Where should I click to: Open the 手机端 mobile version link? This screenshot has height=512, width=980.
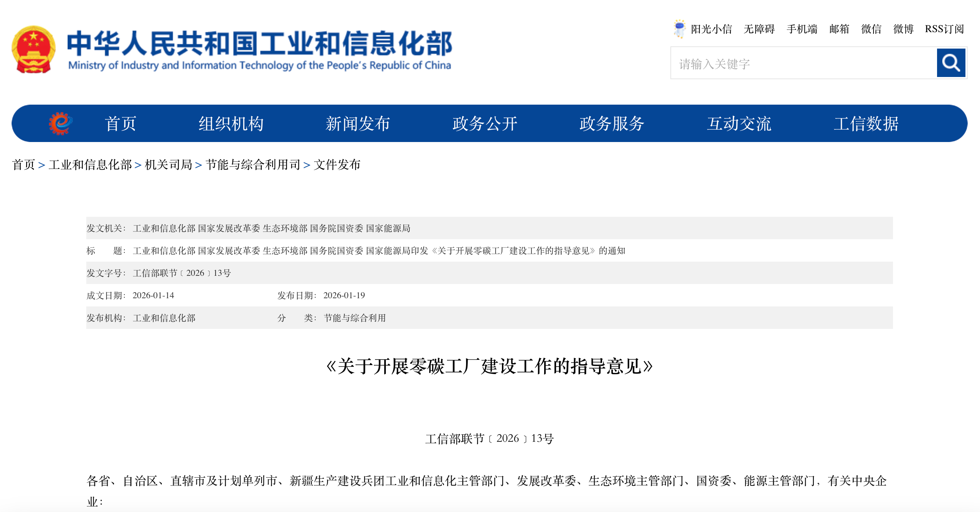pos(801,29)
